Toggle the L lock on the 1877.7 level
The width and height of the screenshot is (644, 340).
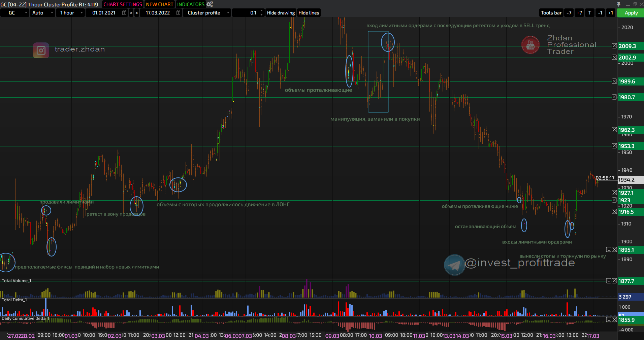pos(609,281)
